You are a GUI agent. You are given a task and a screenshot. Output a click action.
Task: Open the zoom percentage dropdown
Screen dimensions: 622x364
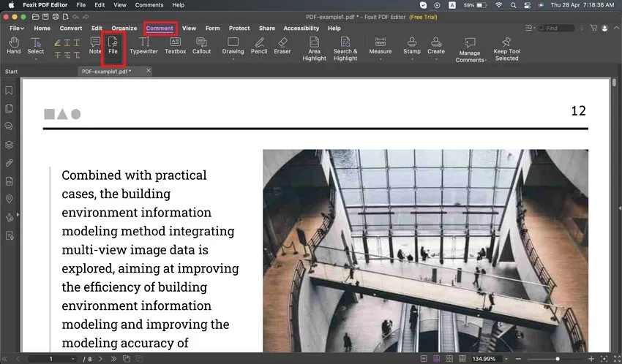click(x=506, y=359)
